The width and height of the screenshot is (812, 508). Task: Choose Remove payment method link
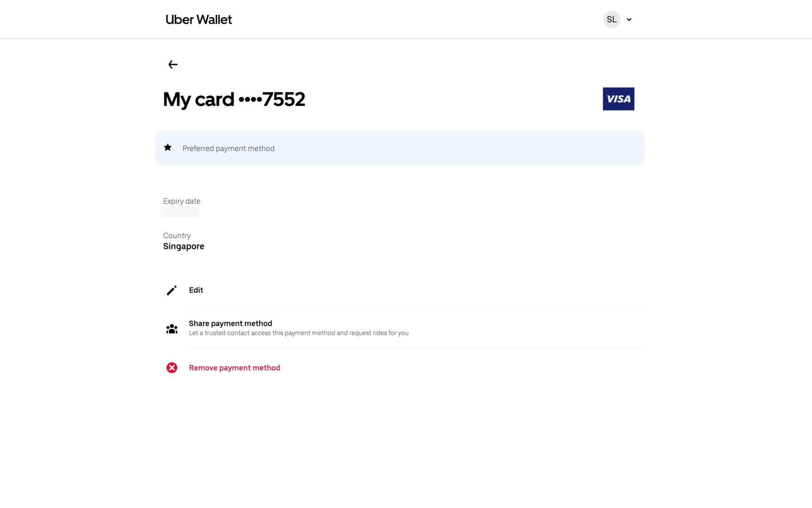[x=234, y=368]
